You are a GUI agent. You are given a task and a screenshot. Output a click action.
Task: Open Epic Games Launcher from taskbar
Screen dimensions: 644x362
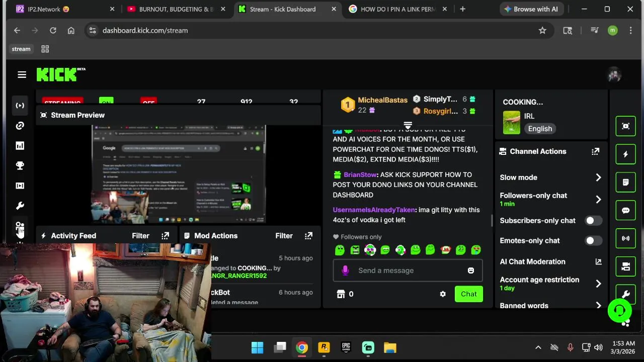pos(346,347)
